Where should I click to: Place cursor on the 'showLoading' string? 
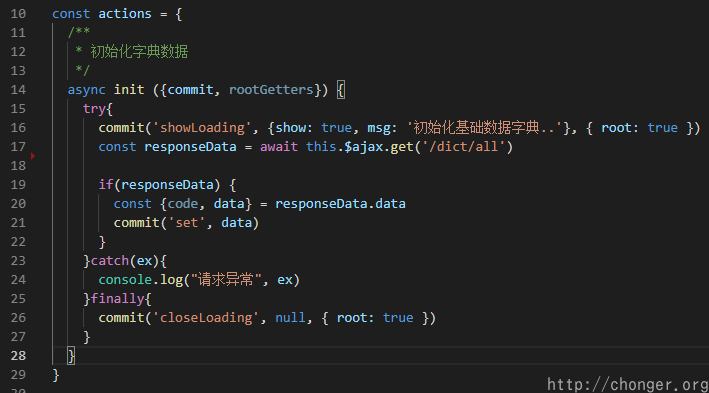202,128
